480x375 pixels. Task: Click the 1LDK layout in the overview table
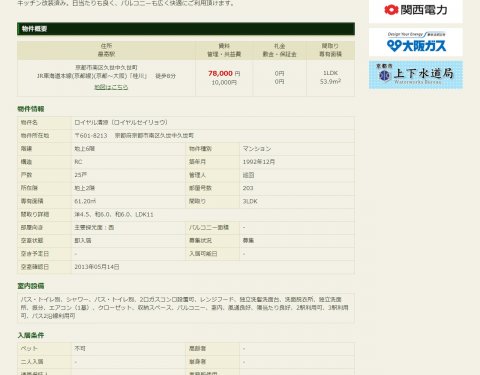click(x=330, y=73)
